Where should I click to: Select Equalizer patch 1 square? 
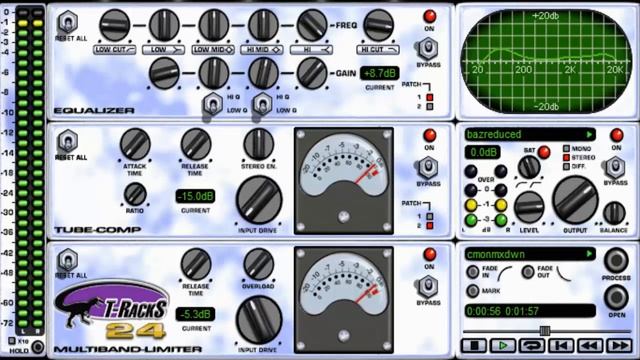coord(429,97)
